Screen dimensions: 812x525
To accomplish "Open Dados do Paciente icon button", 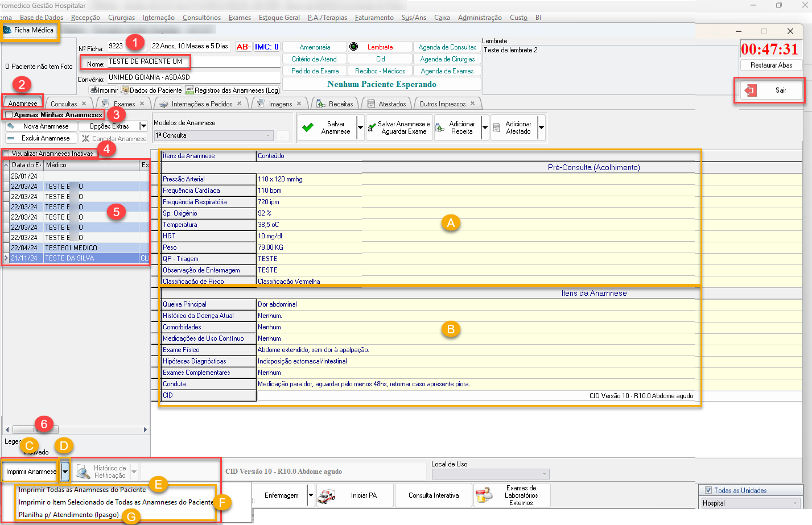I will (x=125, y=90).
